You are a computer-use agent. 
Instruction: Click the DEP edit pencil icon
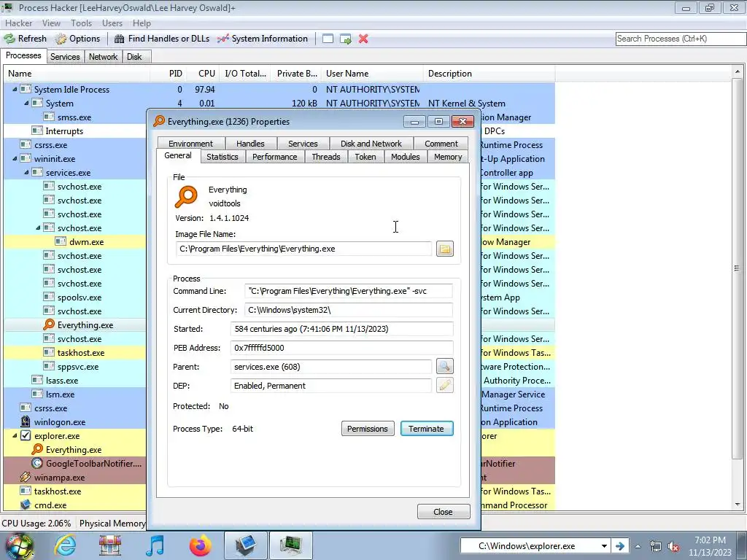click(x=444, y=385)
